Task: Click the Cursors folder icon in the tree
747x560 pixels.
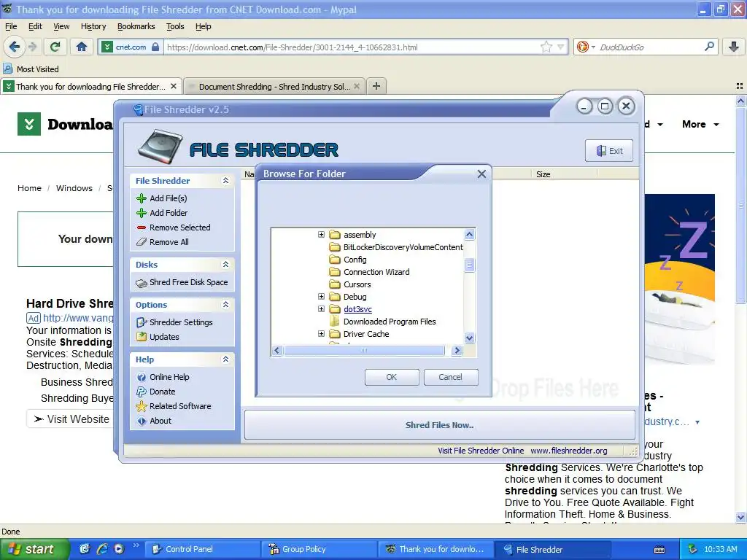Action: (335, 284)
